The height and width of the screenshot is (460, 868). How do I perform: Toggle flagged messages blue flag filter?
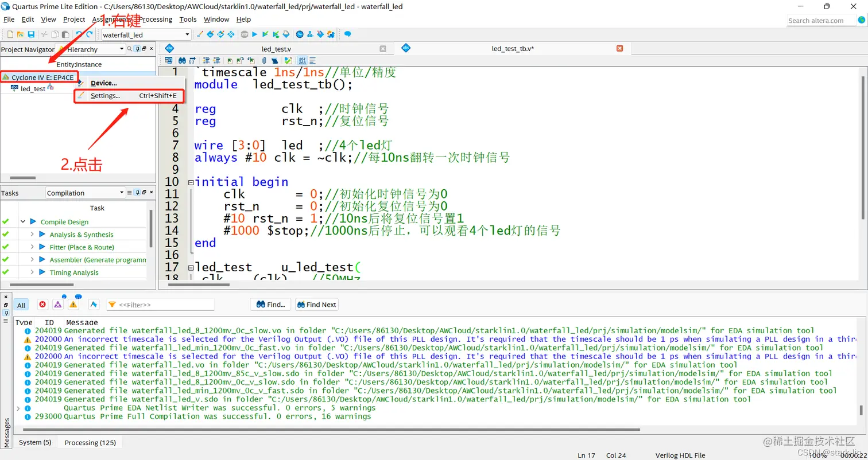point(93,305)
